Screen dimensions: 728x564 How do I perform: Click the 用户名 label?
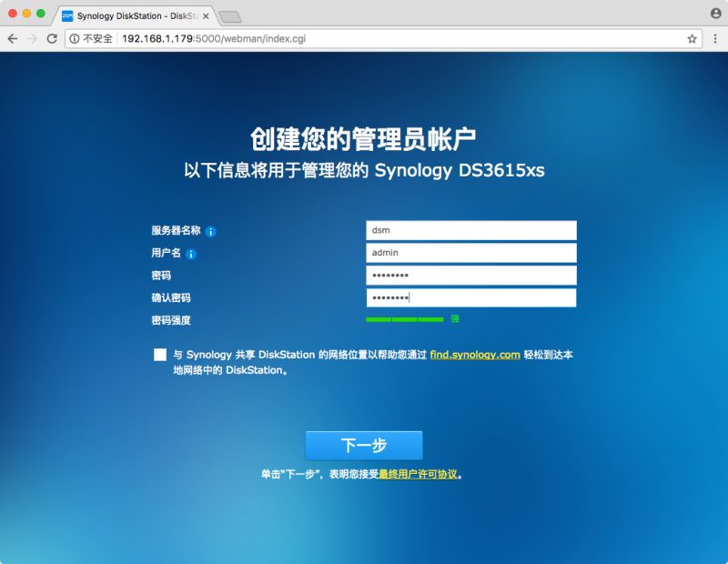pos(166,253)
